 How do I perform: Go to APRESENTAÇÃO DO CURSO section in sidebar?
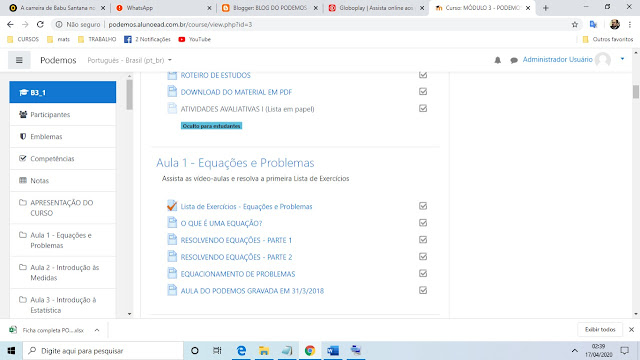click(63, 208)
